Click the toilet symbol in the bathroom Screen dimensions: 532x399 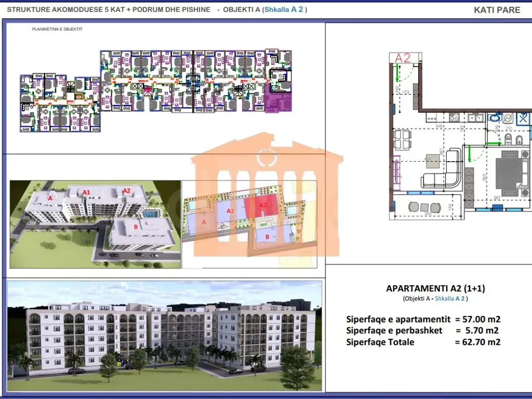coord(508,139)
